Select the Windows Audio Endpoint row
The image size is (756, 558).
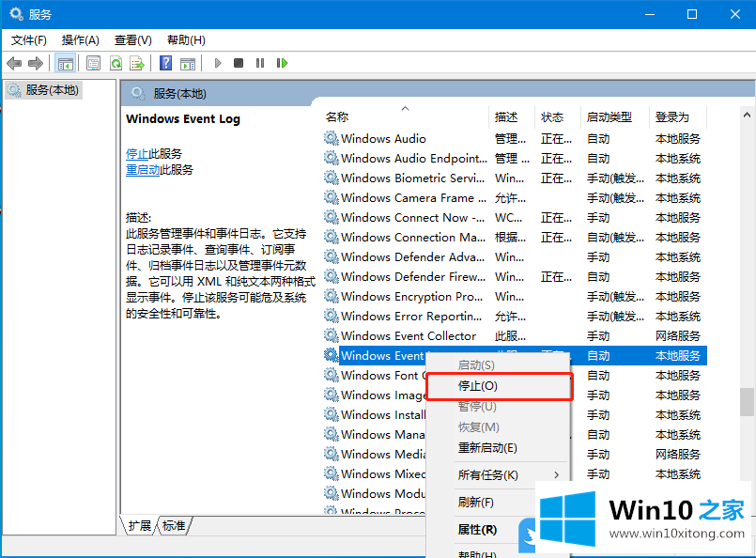pos(515,158)
